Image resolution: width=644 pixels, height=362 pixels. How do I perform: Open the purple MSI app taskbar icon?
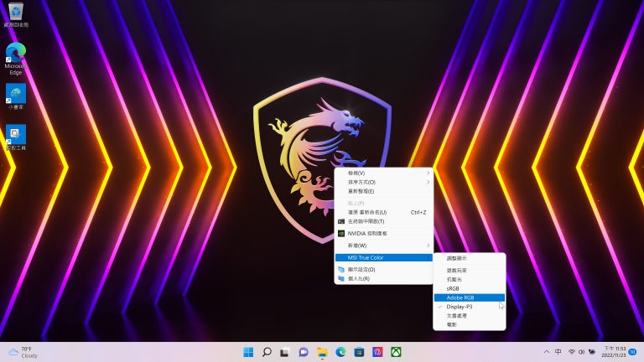pos(377,352)
